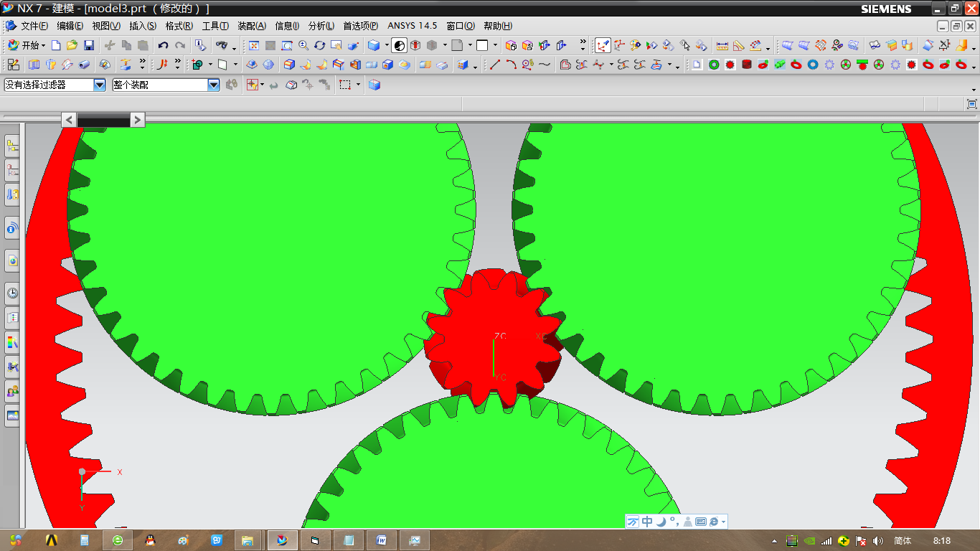This screenshot has height=551, width=980.
Task: Click the ZC axis label at the sun gear
Action: tap(500, 336)
